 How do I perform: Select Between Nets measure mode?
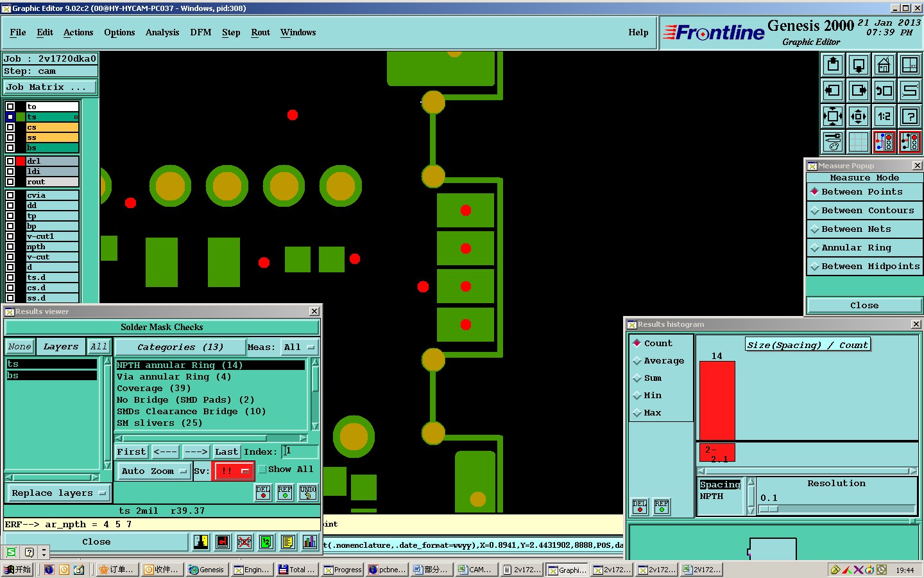click(864, 229)
